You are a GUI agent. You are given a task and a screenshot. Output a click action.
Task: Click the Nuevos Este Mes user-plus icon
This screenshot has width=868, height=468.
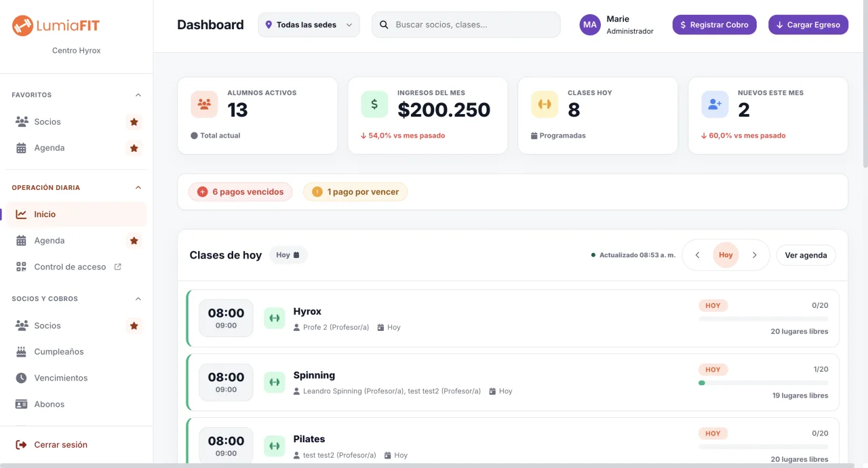[x=715, y=104]
